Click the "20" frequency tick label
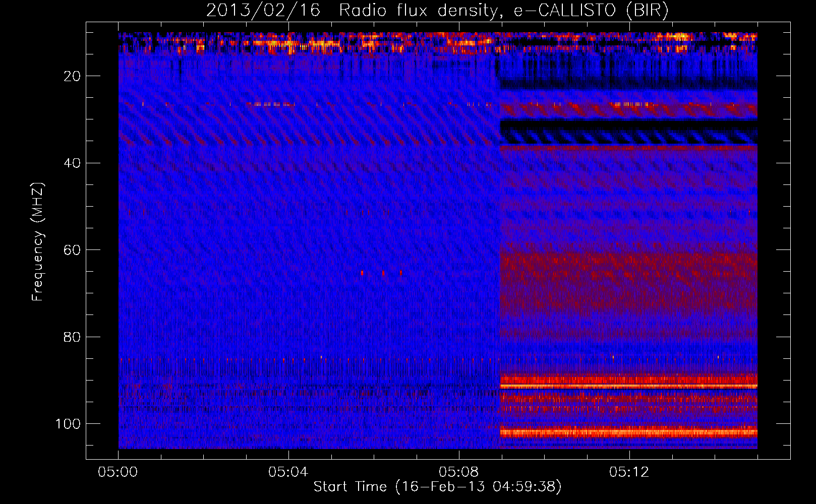The width and height of the screenshot is (816, 504). point(72,76)
